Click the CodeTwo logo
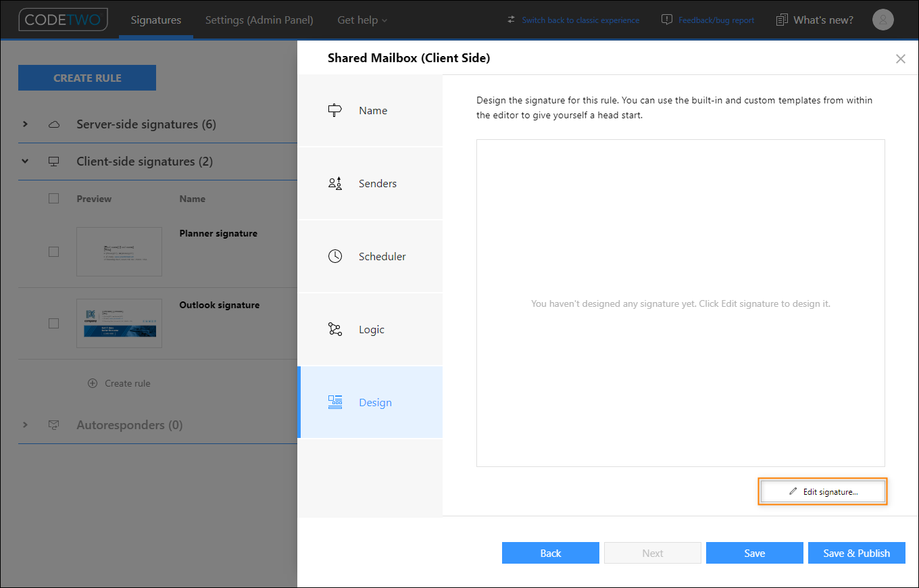 (x=63, y=20)
